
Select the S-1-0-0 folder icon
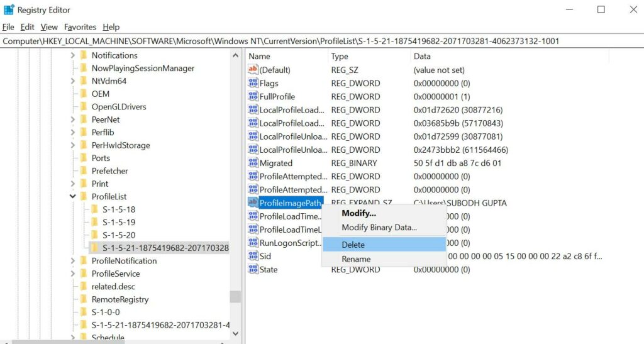tap(84, 312)
